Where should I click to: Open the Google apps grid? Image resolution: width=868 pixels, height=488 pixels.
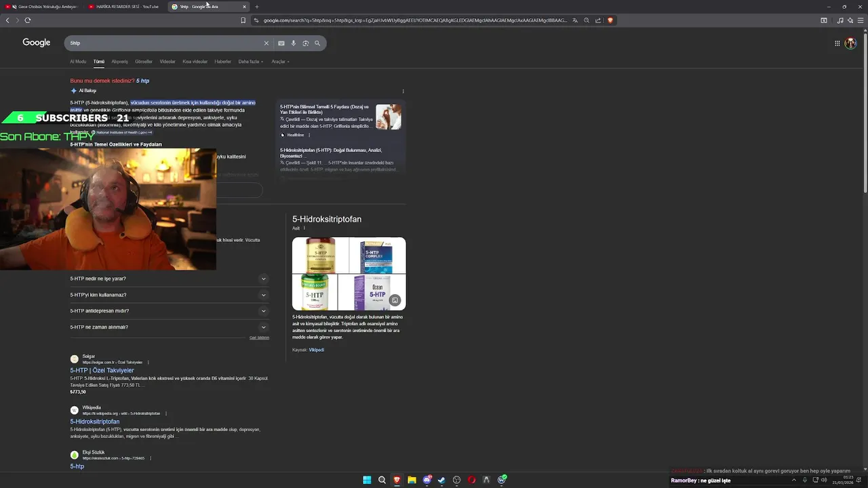tap(837, 43)
